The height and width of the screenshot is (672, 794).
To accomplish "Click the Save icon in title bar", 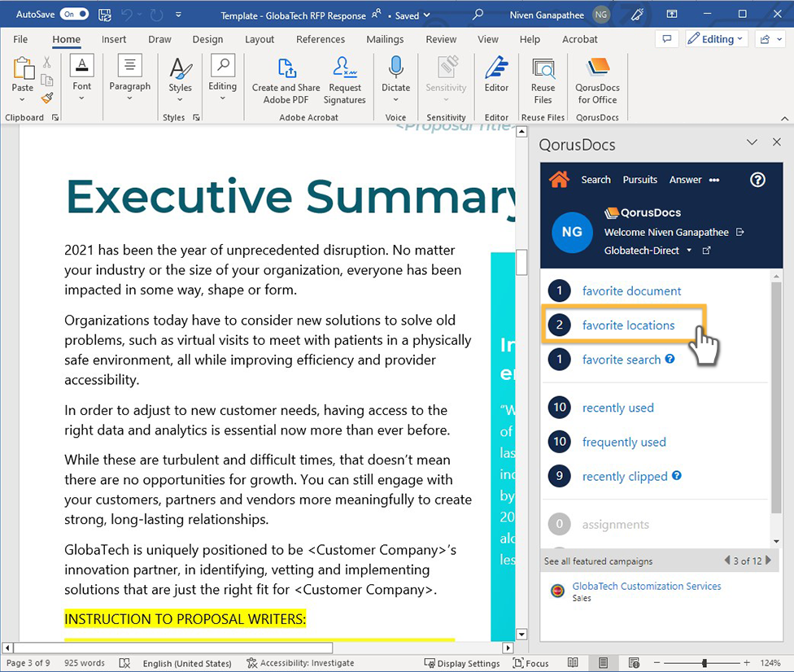I will point(105,15).
